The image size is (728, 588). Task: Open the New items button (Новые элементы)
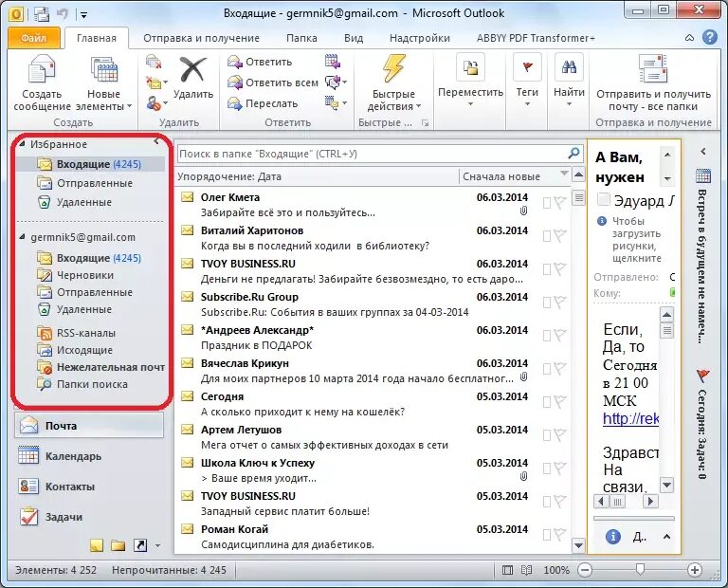(x=104, y=83)
